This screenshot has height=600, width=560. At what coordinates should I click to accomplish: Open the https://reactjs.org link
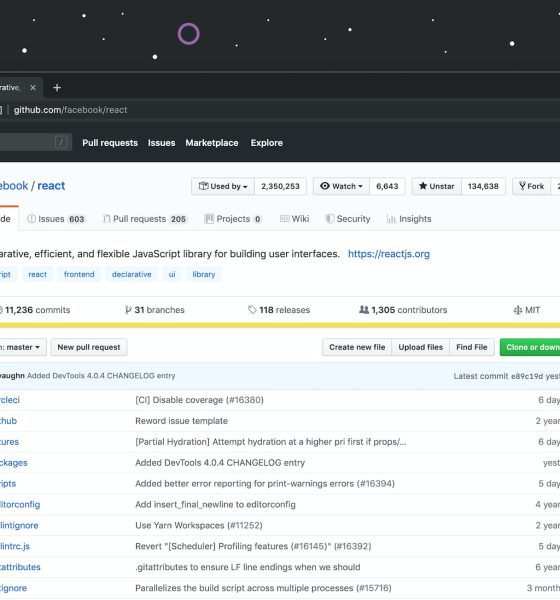[x=389, y=254]
